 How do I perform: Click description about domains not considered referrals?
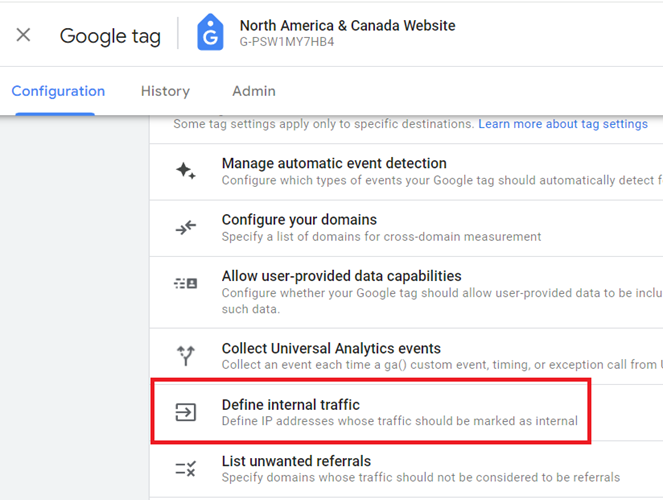[x=421, y=477]
